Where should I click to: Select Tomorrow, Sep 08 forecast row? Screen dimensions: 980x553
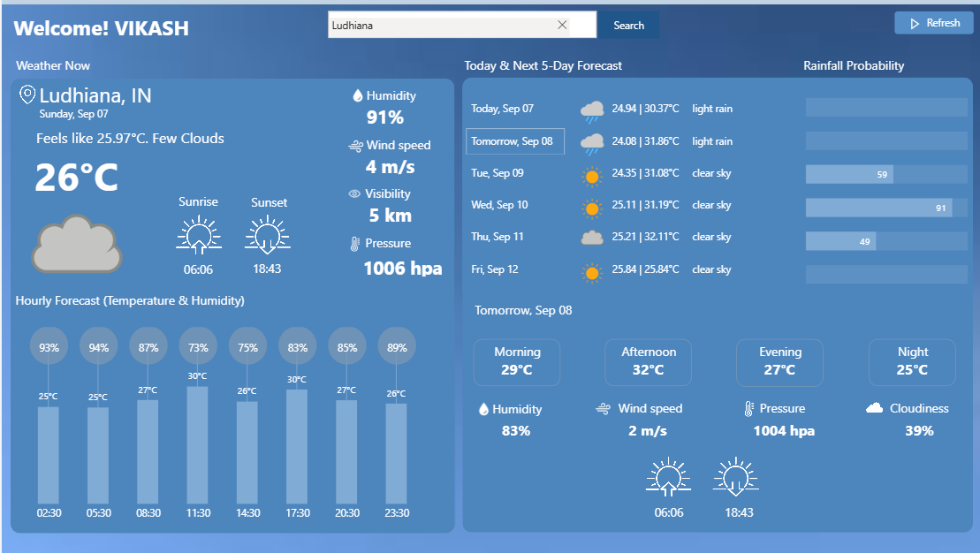[514, 141]
